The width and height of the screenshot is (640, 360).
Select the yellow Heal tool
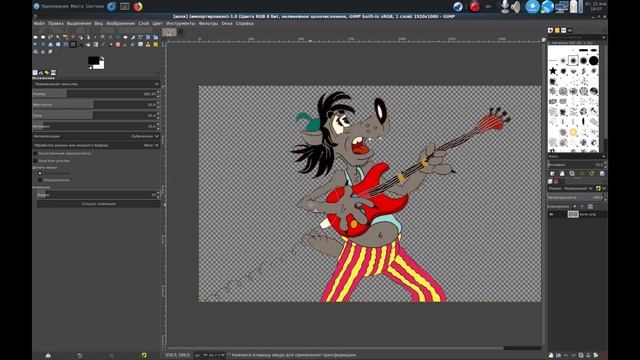tap(156, 44)
